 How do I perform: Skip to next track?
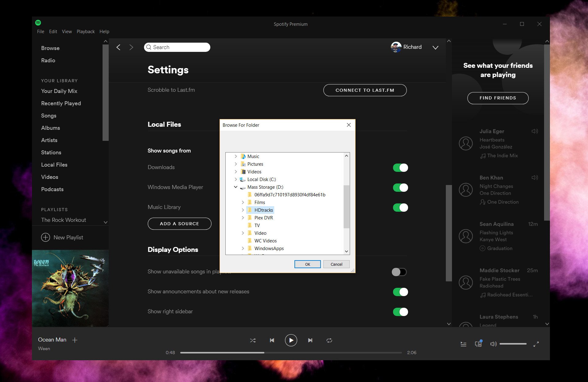(310, 340)
